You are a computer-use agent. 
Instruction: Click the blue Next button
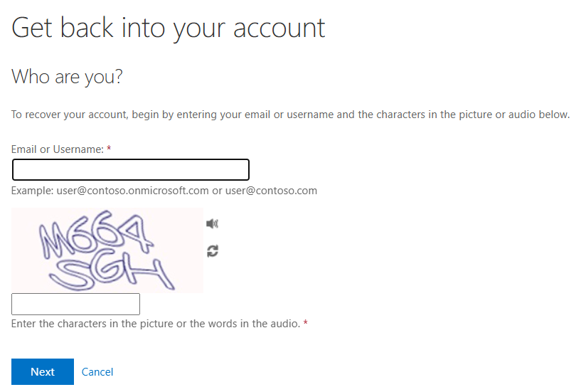pyautogui.click(x=43, y=371)
